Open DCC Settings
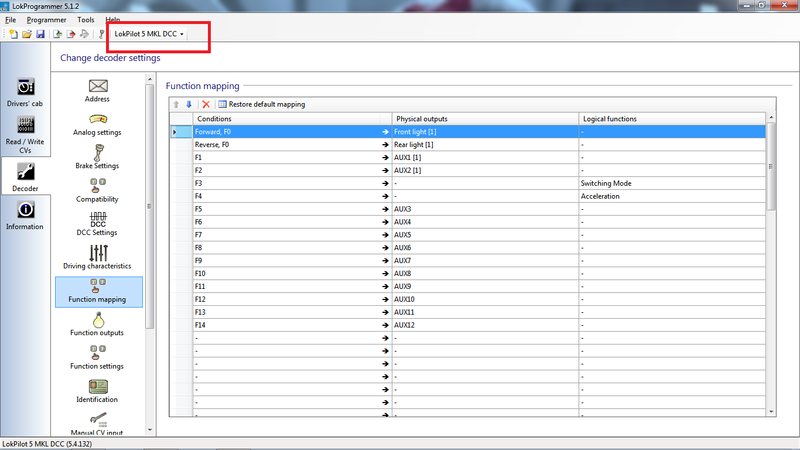This screenshot has height=450, width=800. [x=97, y=224]
